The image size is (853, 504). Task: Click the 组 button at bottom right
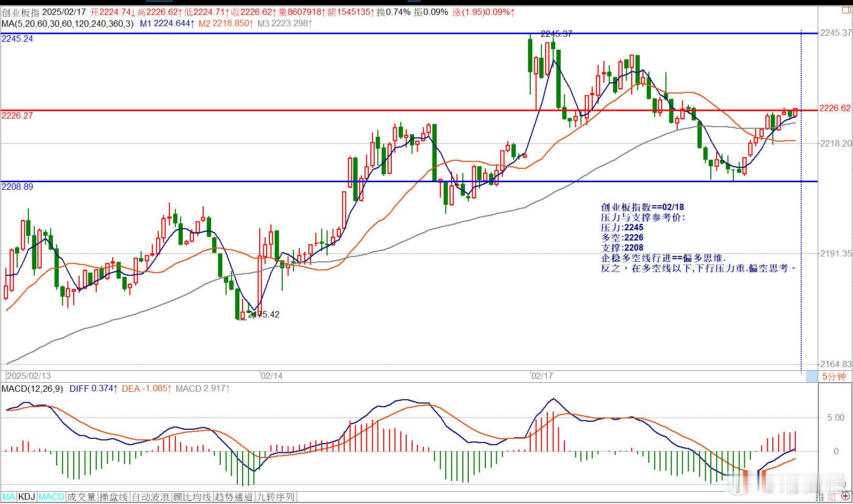click(x=831, y=497)
